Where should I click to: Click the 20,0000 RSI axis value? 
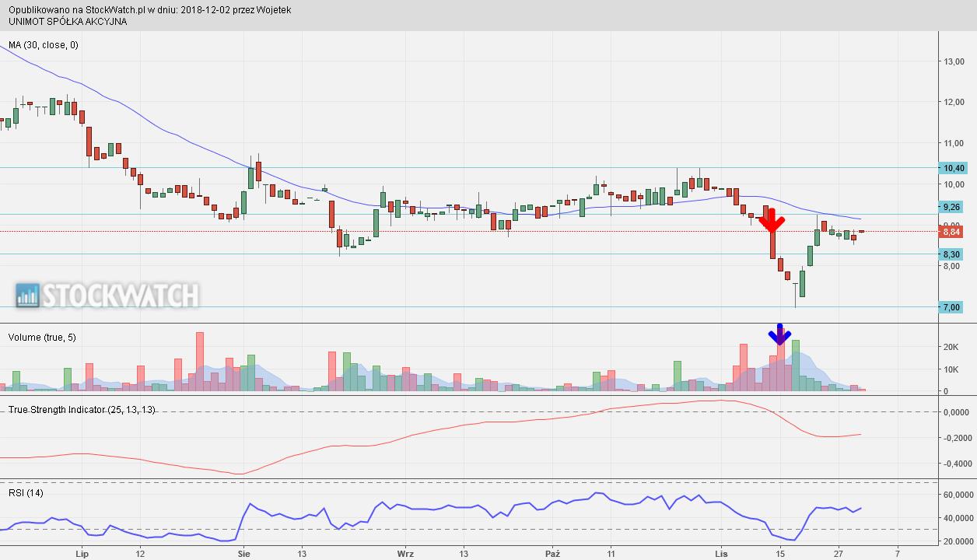point(957,541)
